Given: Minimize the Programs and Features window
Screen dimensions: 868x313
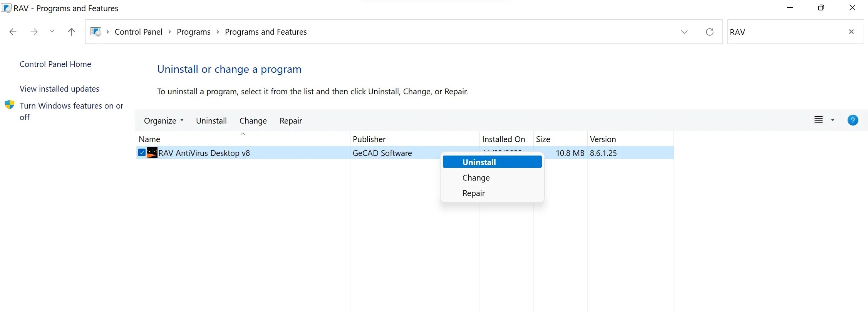Looking at the screenshot, I should pos(790,8).
